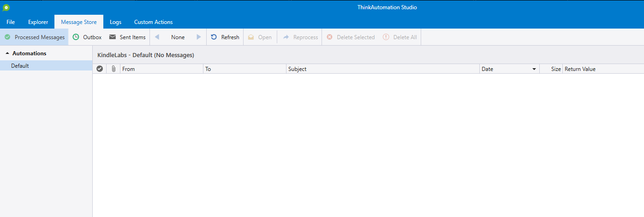This screenshot has height=217, width=644.
Task: Refresh the message list
Action: click(x=225, y=37)
